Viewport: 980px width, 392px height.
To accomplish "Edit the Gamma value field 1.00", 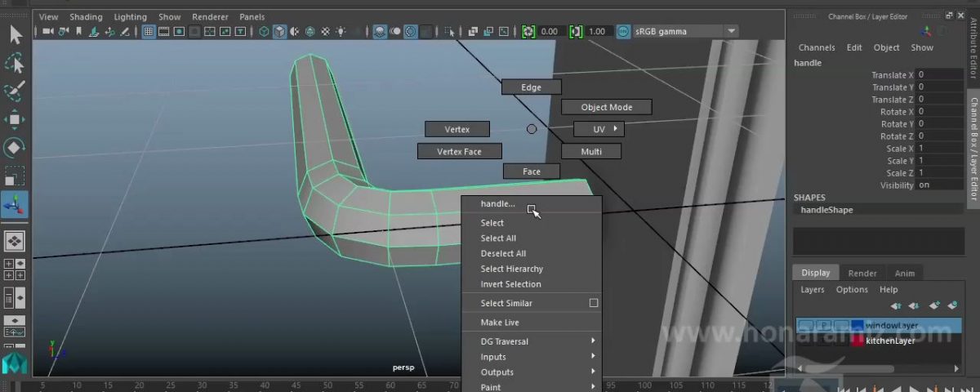I will pyautogui.click(x=598, y=32).
